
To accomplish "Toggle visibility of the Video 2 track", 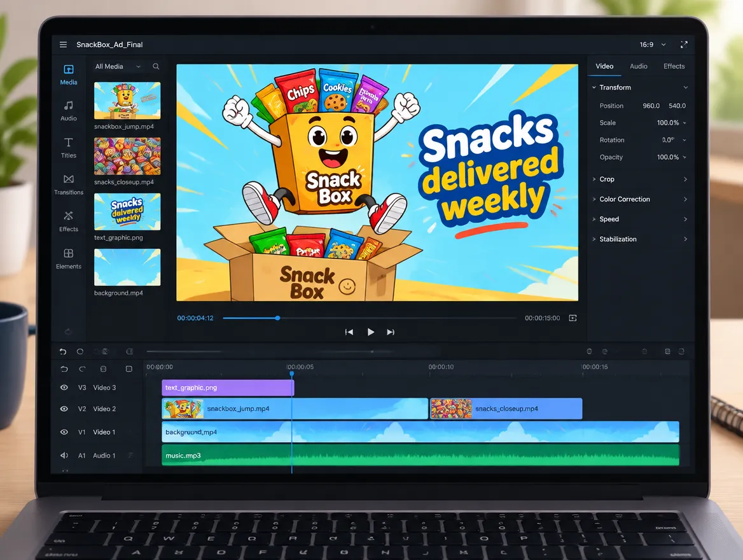I will pyautogui.click(x=64, y=409).
